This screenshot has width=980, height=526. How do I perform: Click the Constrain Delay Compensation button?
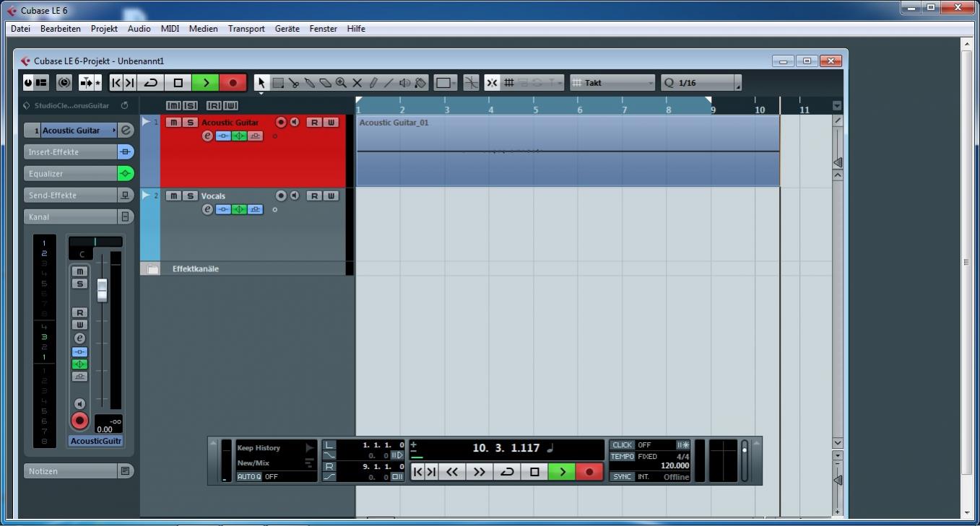[64, 83]
